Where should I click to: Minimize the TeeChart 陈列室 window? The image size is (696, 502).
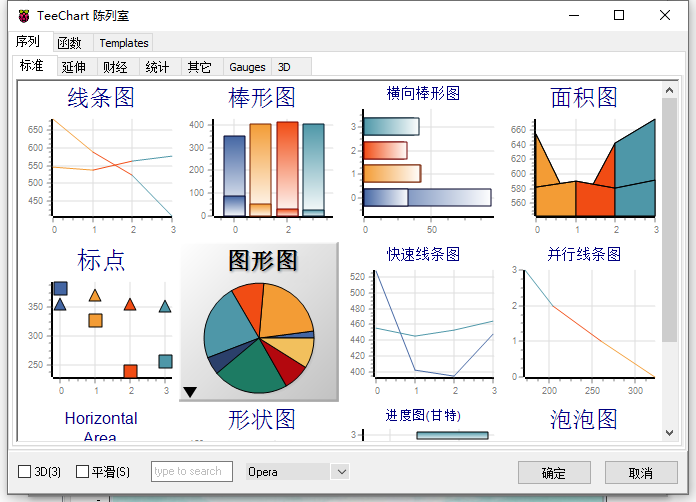574,16
